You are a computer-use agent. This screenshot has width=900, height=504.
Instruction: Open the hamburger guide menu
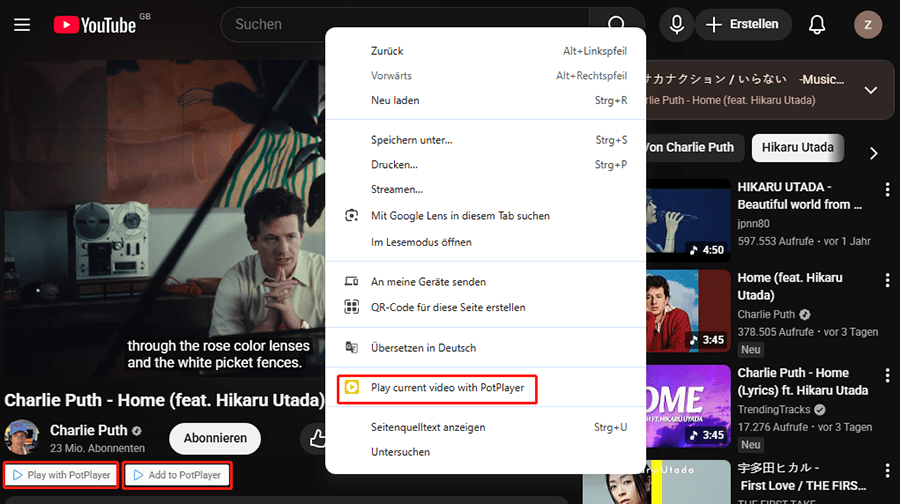coord(22,25)
